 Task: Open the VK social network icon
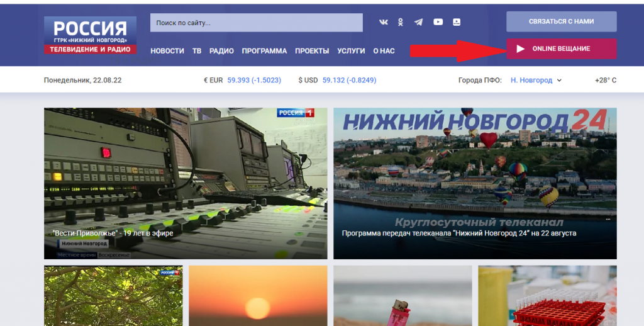(383, 22)
